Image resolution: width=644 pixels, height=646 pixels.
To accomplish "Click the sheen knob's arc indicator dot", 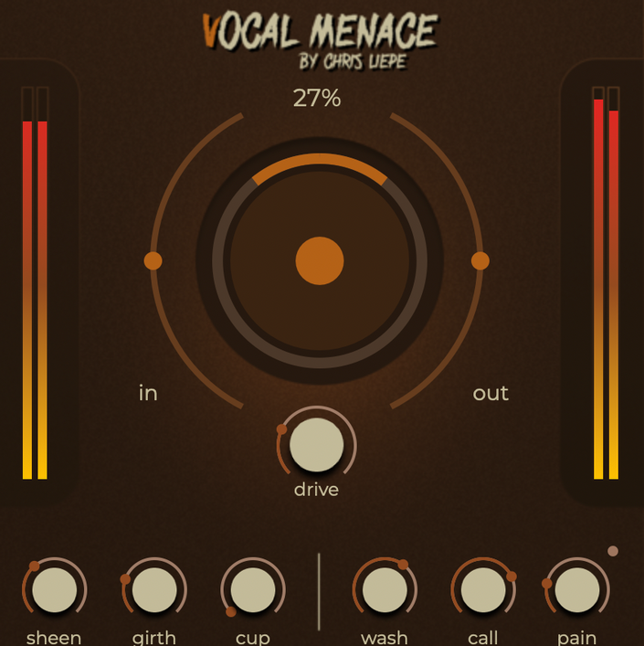I will click(35, 567).
